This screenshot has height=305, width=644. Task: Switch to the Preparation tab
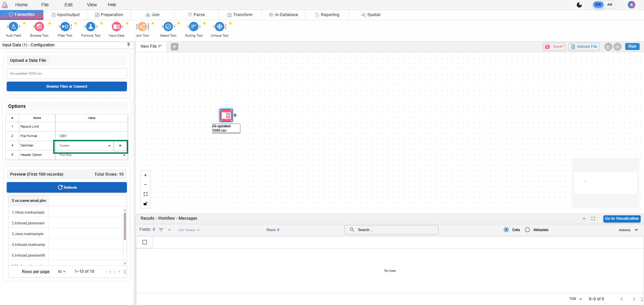coord(109,15)
